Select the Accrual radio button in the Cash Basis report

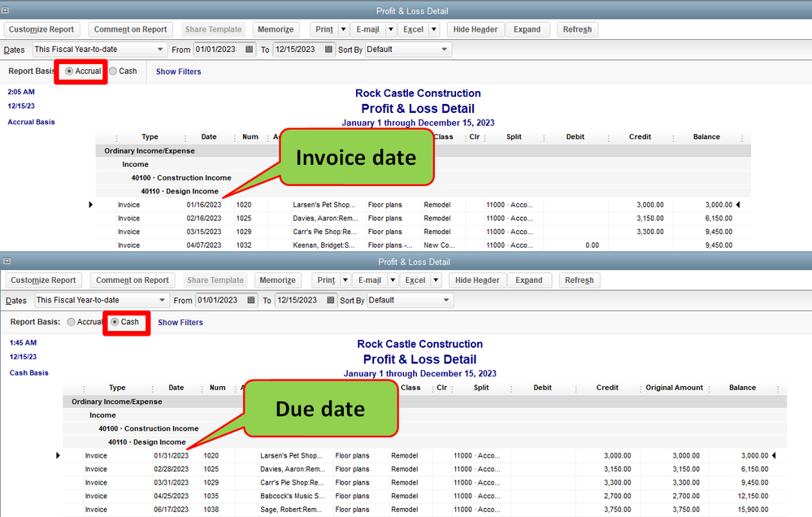[x=71, y=322]
